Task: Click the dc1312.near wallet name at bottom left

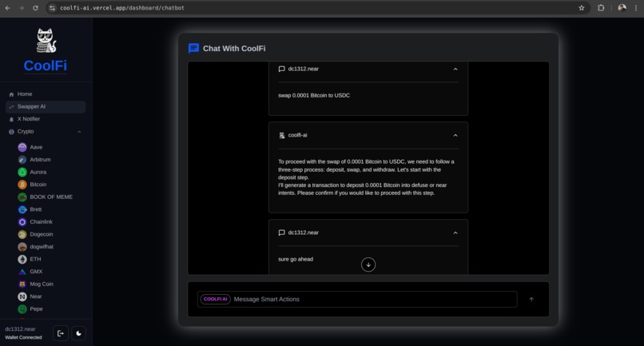Action: coord(20,329)
